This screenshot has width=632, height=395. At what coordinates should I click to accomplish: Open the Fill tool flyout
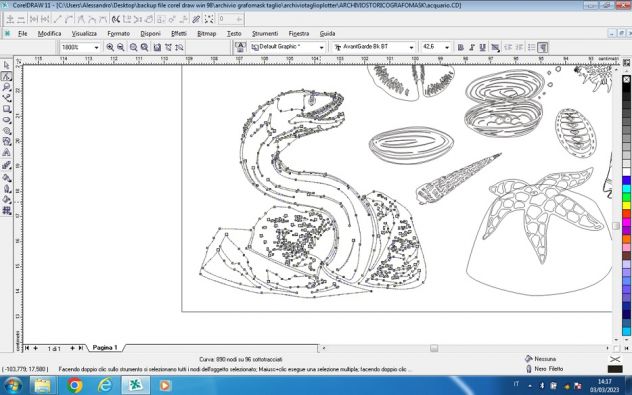pos(6,199)
